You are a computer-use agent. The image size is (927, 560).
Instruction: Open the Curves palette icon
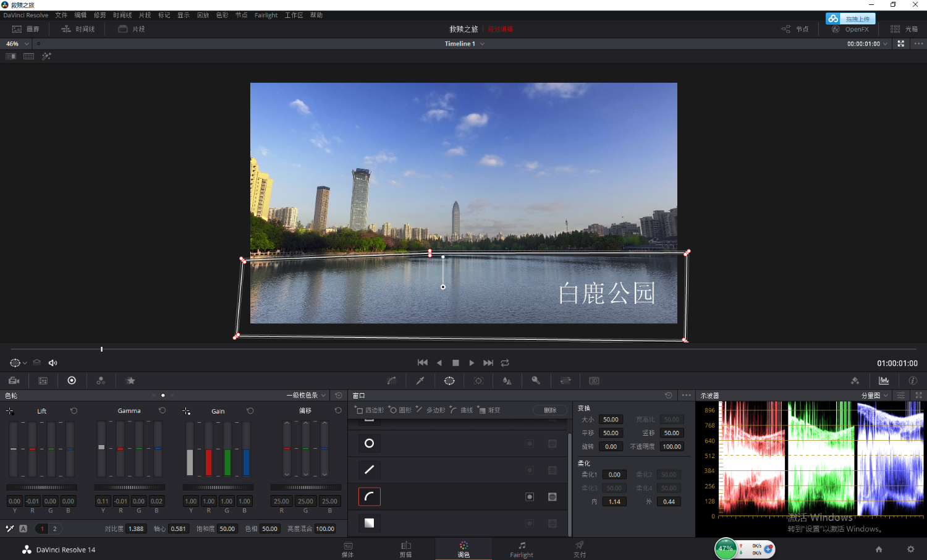point(392,381)
